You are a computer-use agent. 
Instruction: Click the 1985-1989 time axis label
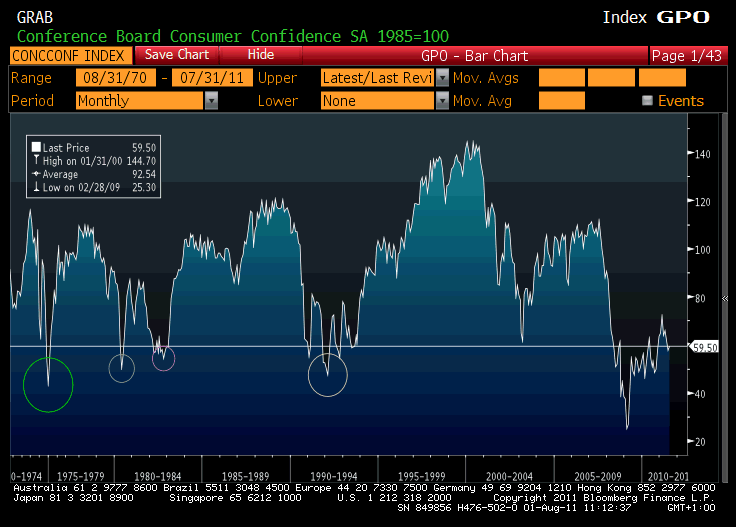pos(245,476)
